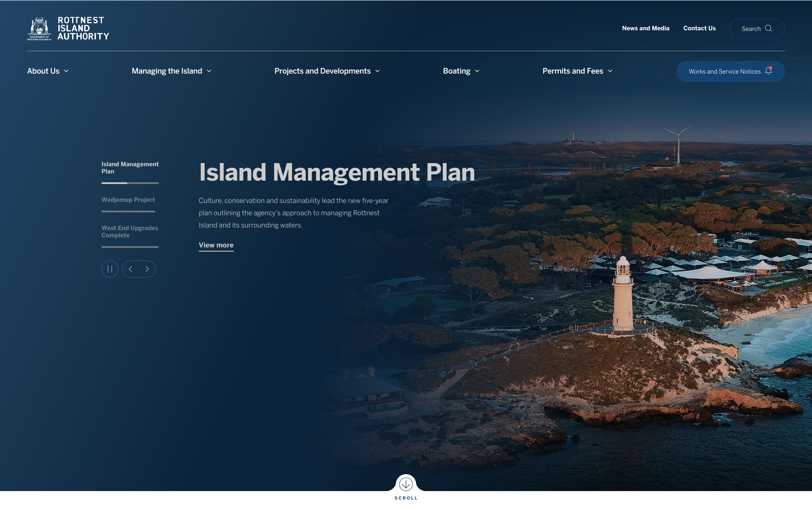This screenshot has width=812, height=508.
Task: Open Works and Service Notices
Action: click(724, 71)
